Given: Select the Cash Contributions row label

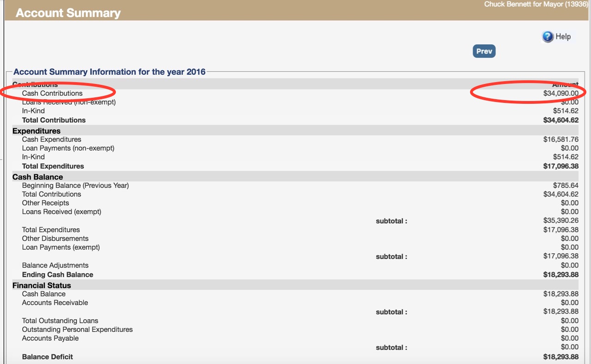Looking at the screenshot, I should 52,93.
